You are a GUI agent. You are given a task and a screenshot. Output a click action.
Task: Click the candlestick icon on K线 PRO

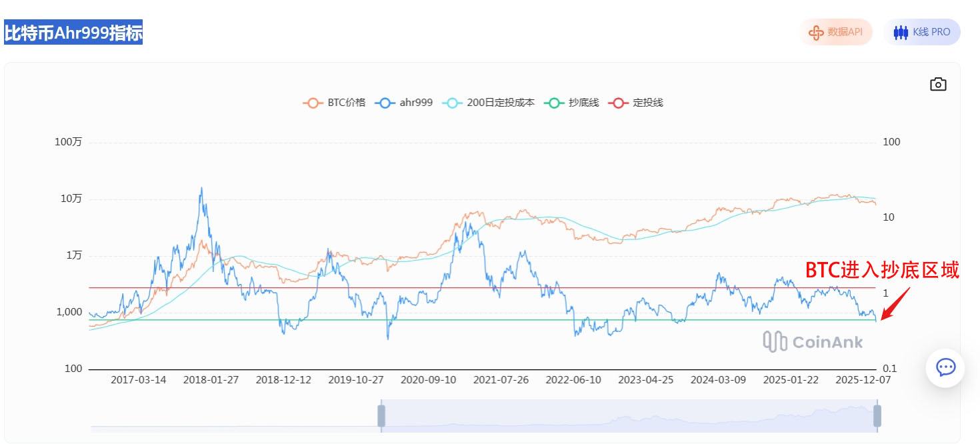click(x=901, y=32)
